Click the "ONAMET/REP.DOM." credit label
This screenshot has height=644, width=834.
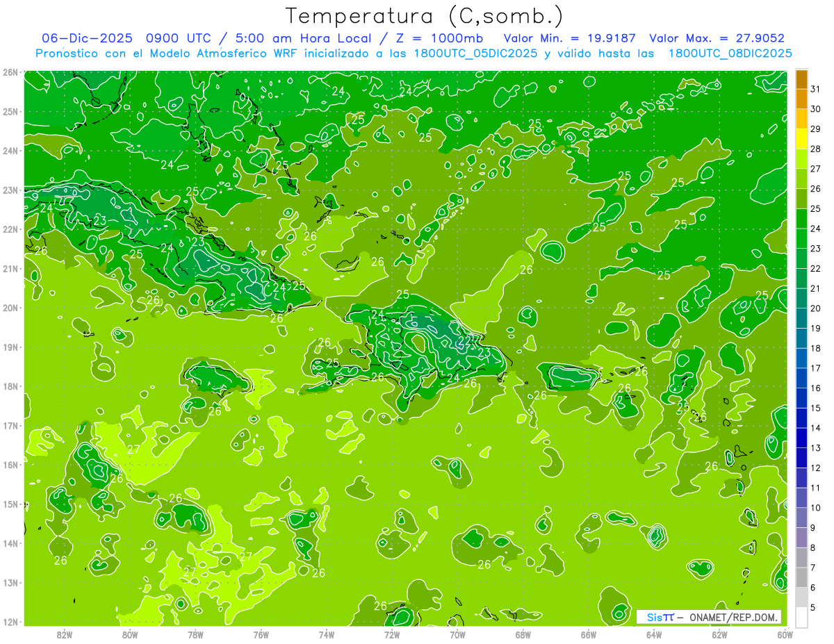tap(734, 617)
